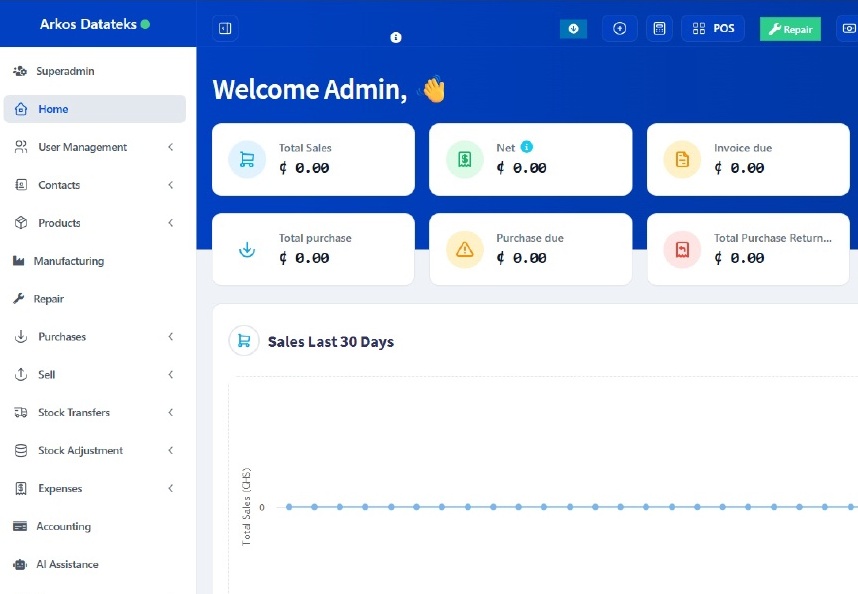Expand the Purchases chevron
This screenshot has width=858, height=594.
(171, 336)
